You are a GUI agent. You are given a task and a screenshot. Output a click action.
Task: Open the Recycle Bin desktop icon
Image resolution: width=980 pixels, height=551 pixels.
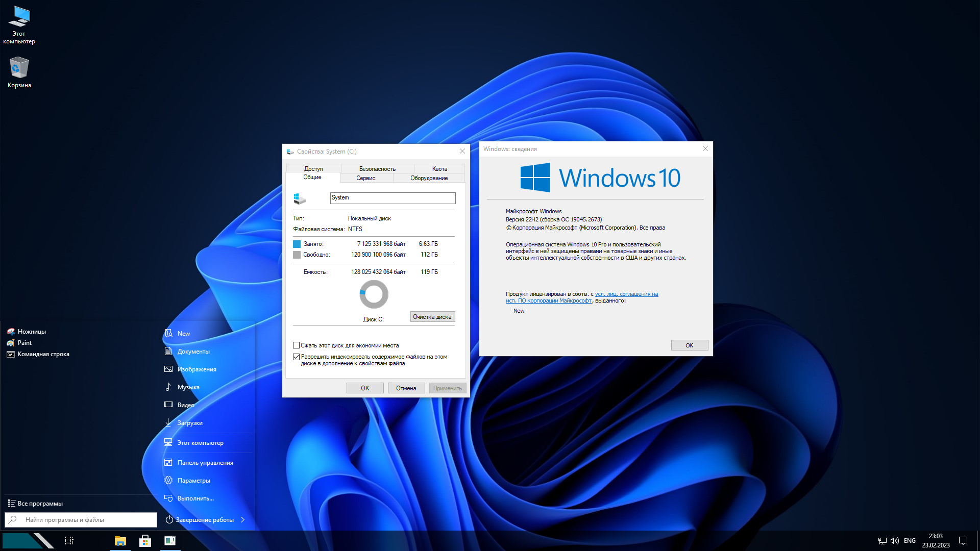[x=19, y=71]
